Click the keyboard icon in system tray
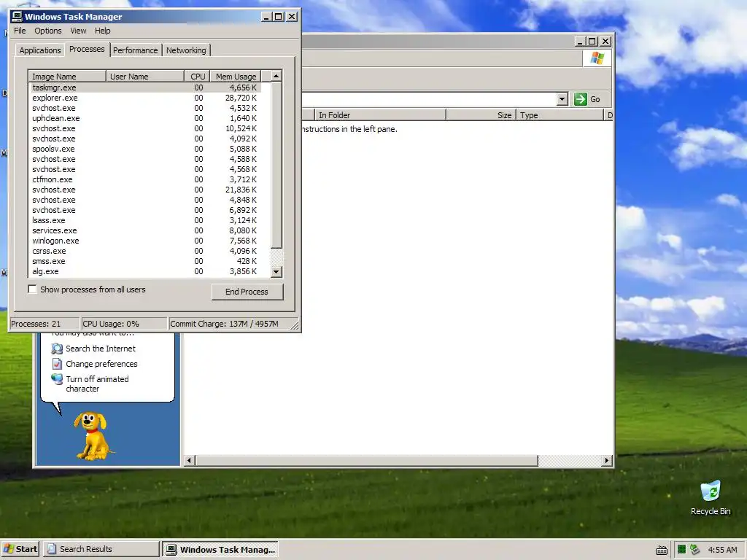Image resolution: width=747 pixels, height=560 pixels. click(661, 550)
